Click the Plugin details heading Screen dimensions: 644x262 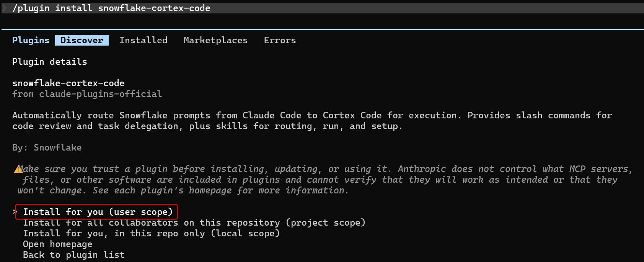pyautogui.click(x=50, y=62)
